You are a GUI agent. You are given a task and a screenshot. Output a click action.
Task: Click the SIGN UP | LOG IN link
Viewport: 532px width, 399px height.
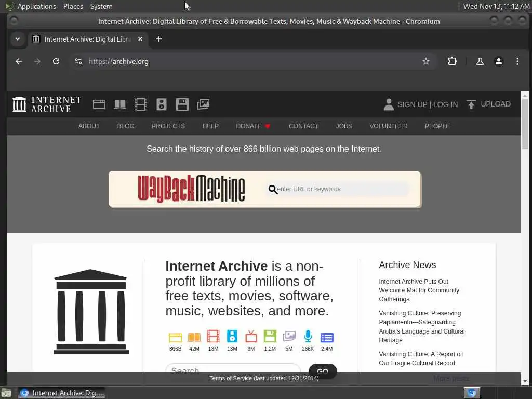pyautogui.click(x=428, y=104)
